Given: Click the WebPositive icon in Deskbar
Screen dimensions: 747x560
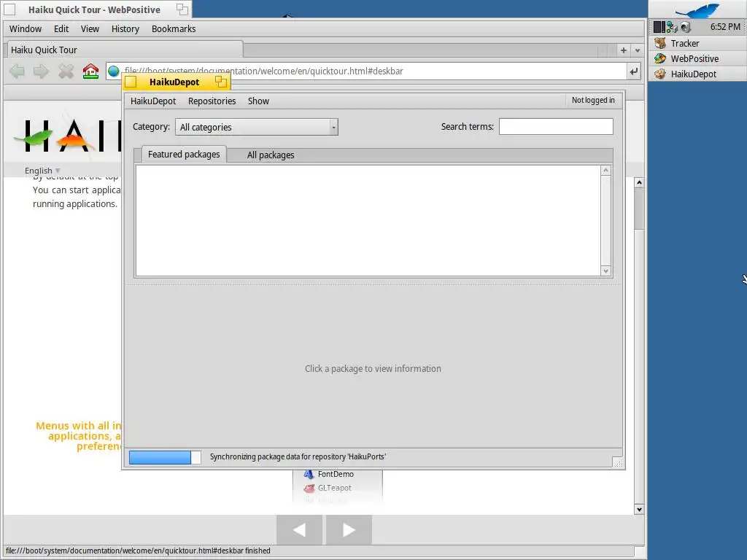Looking at the screenshot, I should (x=660, y=58).
